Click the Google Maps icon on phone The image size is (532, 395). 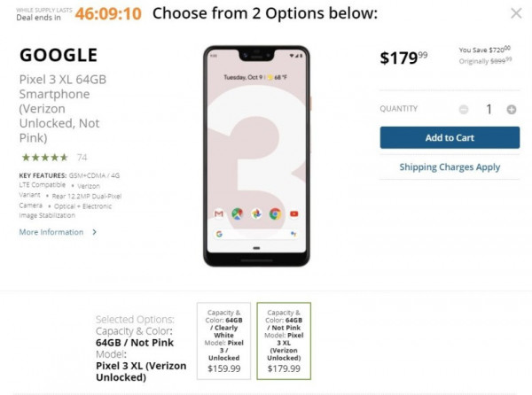coord(238,213)
